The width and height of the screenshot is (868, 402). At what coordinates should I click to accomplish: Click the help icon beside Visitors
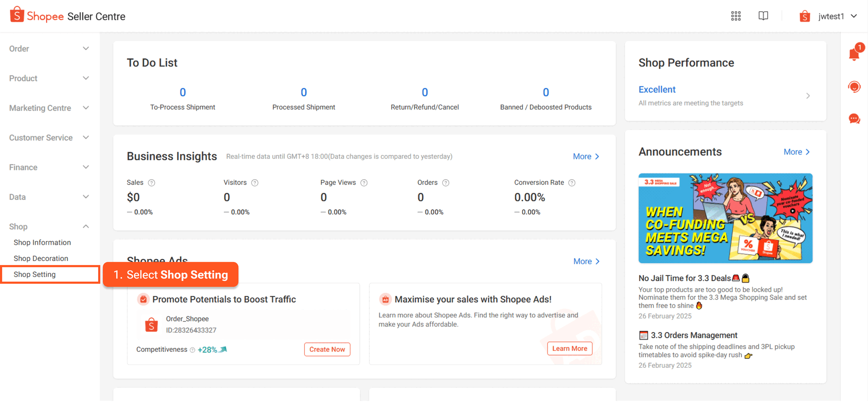pos(255,183)
